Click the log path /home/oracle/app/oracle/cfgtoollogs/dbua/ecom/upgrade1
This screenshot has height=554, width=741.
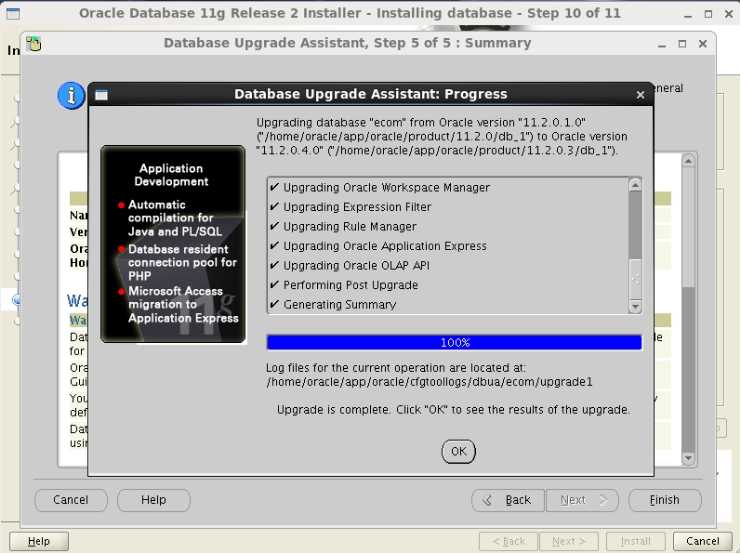(x=429, y=382)
